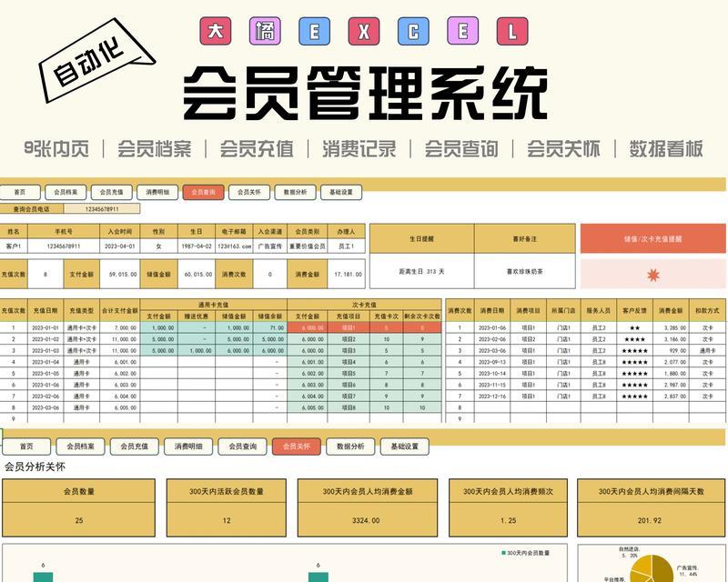This screenshot has height=582, width=728.
Task: Select the 员工1 handler cell
Action: pyautogui.click(x=347, y=246)
